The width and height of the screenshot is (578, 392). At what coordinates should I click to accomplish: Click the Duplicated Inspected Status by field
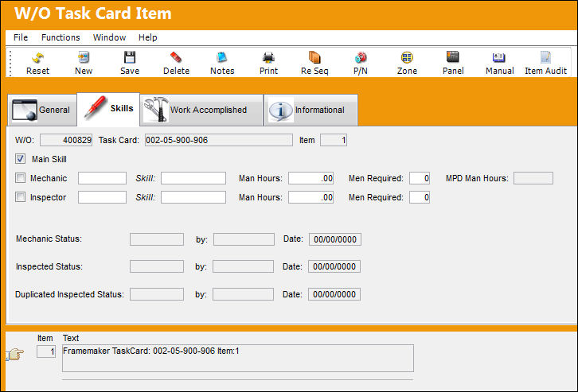pos(244,294)
